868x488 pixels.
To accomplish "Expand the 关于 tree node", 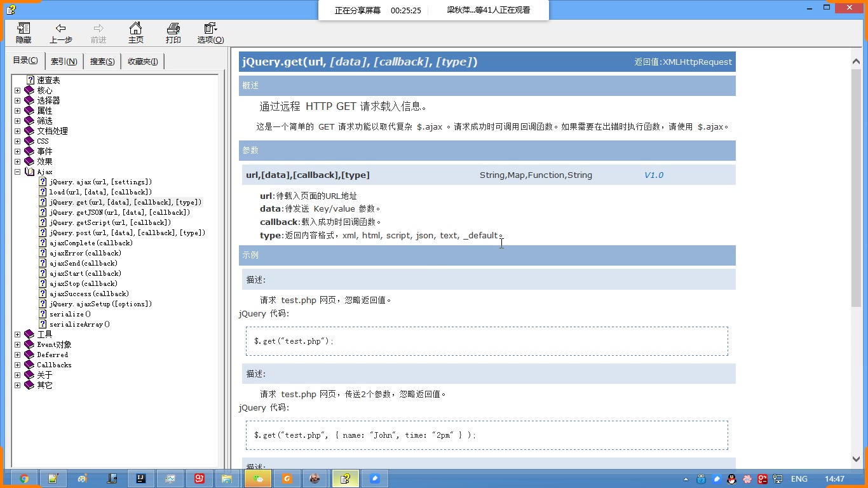I will (x=18, y=375).
